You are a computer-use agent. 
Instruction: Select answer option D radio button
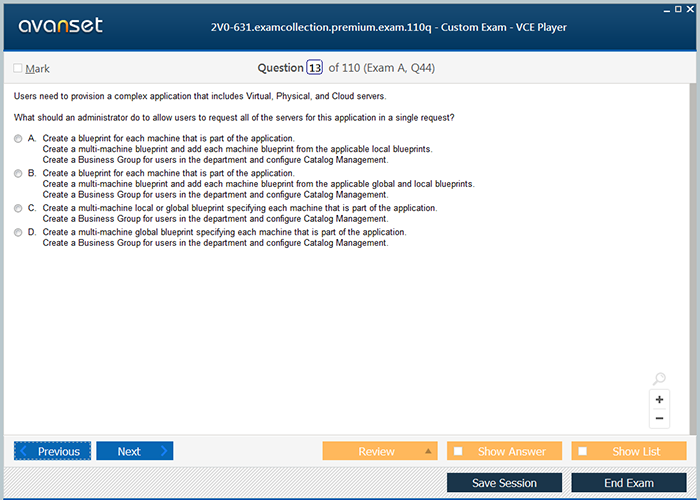18,232
